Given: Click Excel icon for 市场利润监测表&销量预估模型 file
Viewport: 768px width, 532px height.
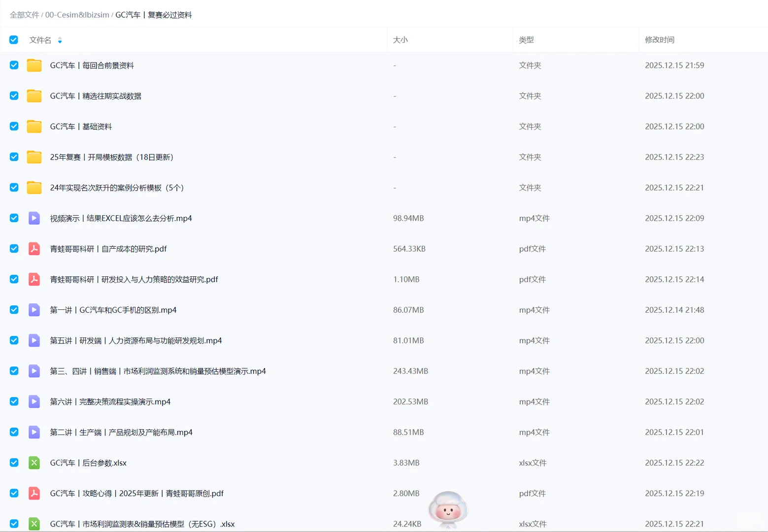Looking at the screenshot, I should pos(34,524).
